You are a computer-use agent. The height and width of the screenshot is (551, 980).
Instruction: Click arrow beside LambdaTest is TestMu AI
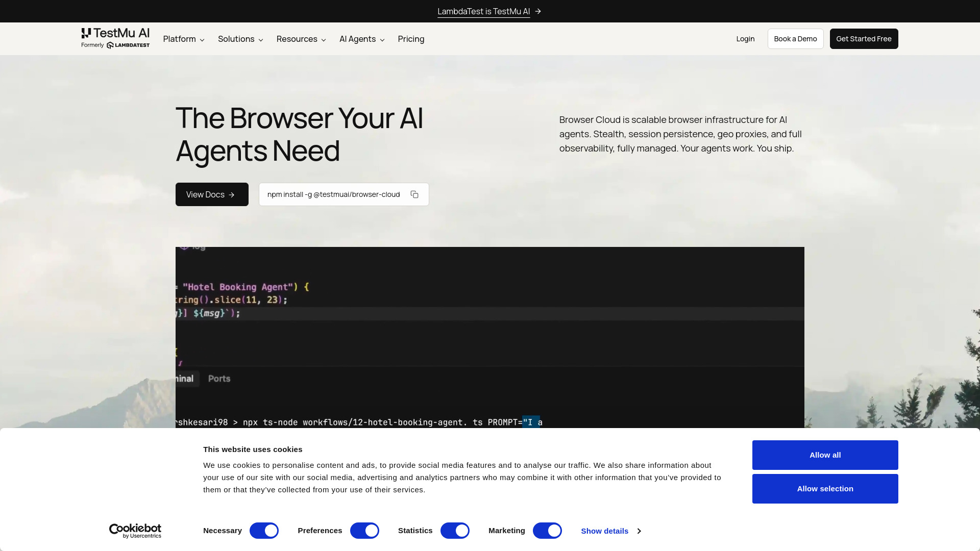538,11
